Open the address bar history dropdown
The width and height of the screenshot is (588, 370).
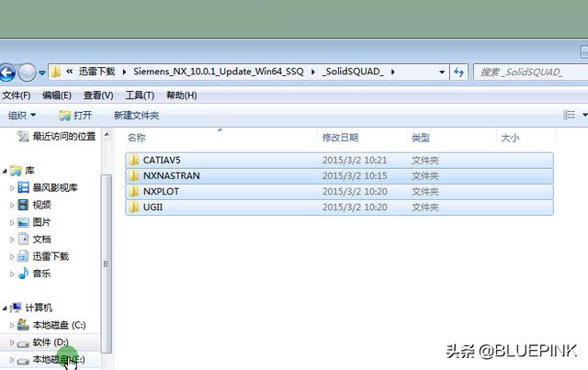coord(442,72)
